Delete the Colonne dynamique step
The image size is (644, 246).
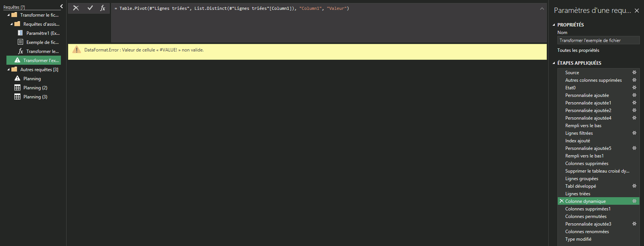(x=562, y=201)
